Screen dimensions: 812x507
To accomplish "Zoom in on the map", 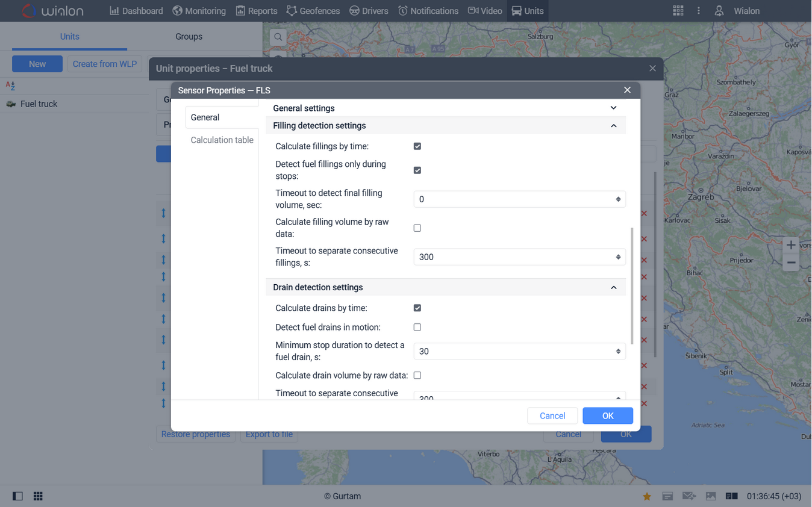I will click(x=791, y=245).
